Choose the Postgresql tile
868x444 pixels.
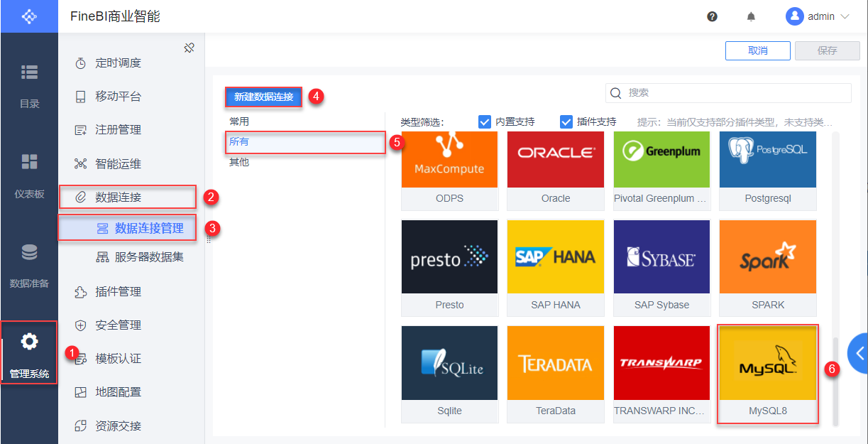[768, 170]
